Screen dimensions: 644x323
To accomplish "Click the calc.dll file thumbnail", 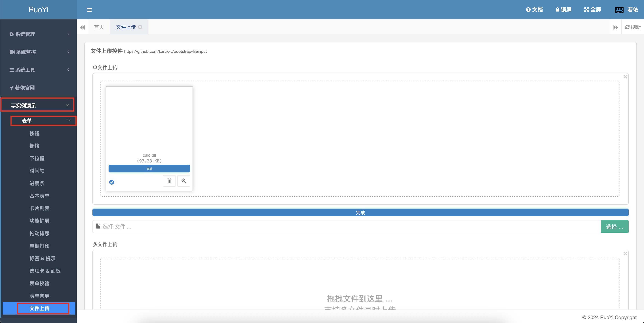I will 149,139.
